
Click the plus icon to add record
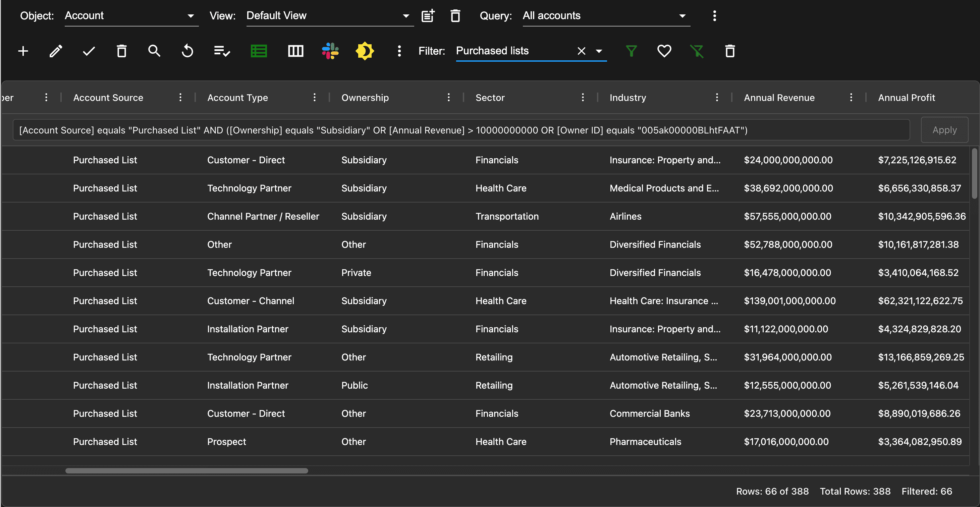pyautogui.click(x=23, y=51)
